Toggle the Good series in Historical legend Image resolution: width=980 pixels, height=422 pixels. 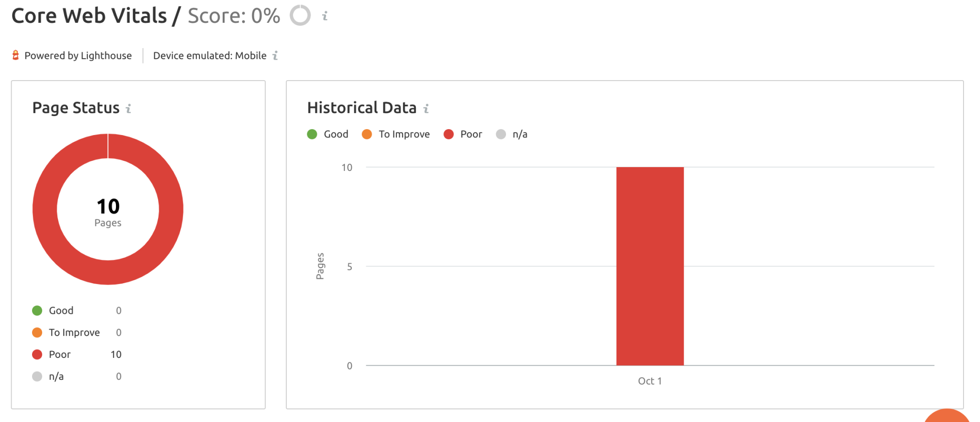328,134
